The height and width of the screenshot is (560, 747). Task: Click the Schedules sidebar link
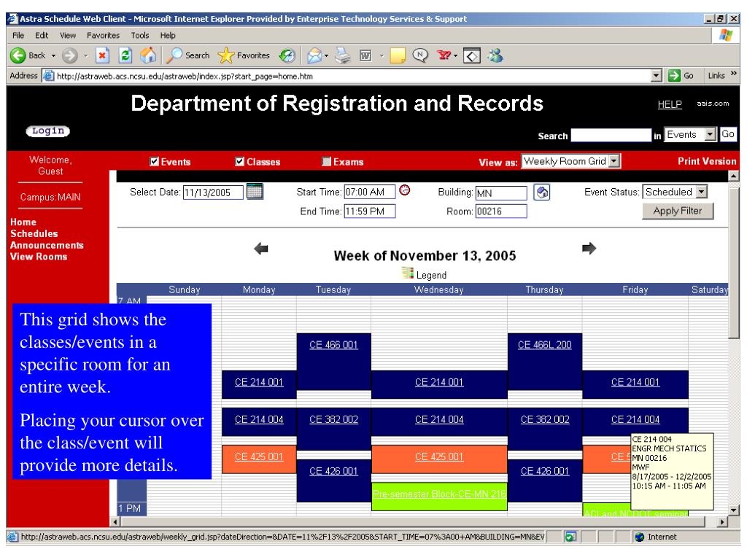pyautogui.click(x=34, y=233)
